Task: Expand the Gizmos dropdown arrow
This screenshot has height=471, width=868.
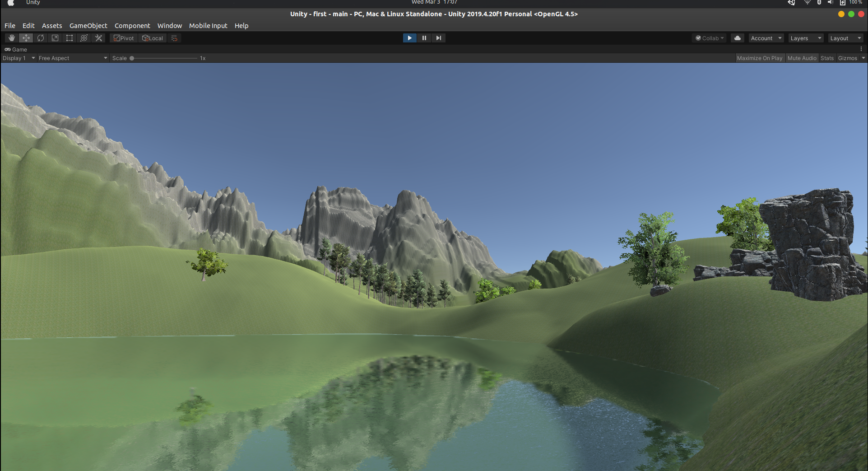Action: [863, 58]
